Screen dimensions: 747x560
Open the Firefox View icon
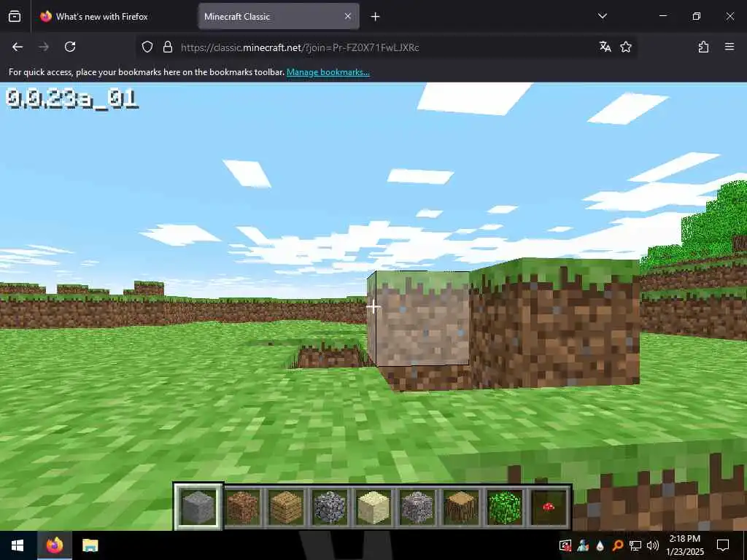click(x=15, y=16)
